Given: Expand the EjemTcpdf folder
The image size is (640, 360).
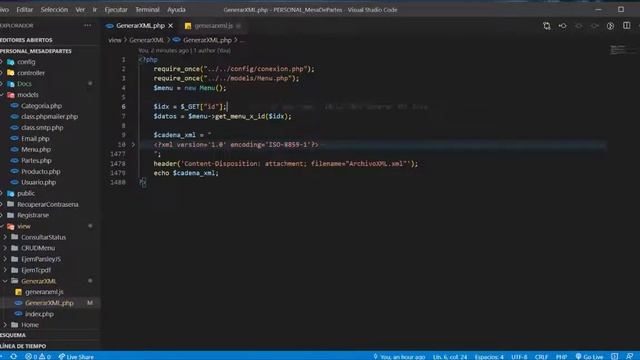Looking at the screenshot, I should coord(36,270).
